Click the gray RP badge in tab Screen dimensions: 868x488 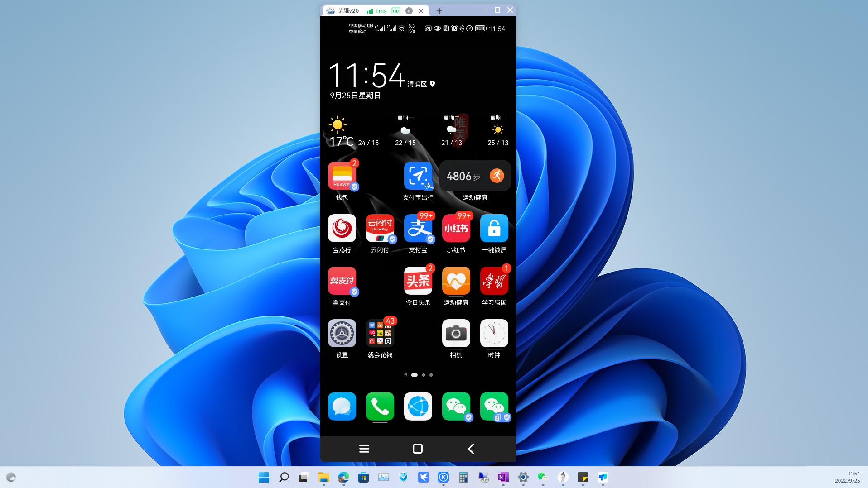click(409, 11)
